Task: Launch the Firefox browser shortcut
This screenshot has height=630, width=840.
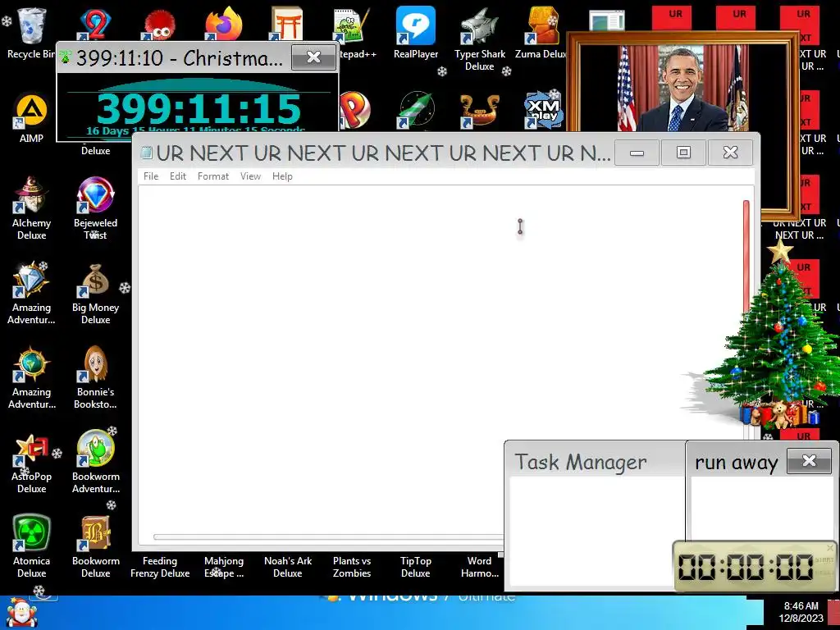Action: [x=223, y=24]
